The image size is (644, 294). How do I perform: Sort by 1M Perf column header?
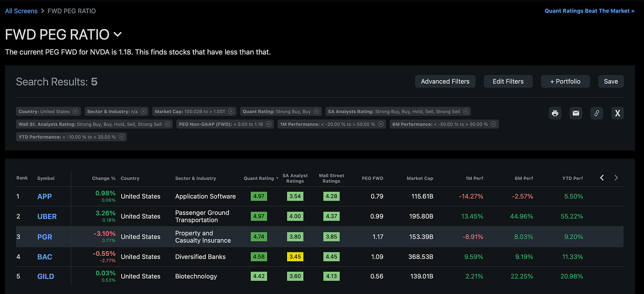(474, 178)
